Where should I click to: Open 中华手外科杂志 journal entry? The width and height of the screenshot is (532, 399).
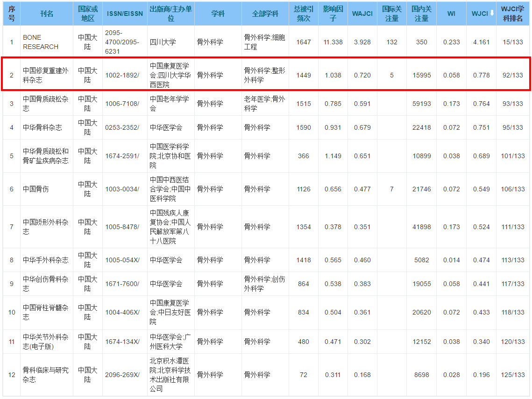pyautogui.click(x=45, y=260)
